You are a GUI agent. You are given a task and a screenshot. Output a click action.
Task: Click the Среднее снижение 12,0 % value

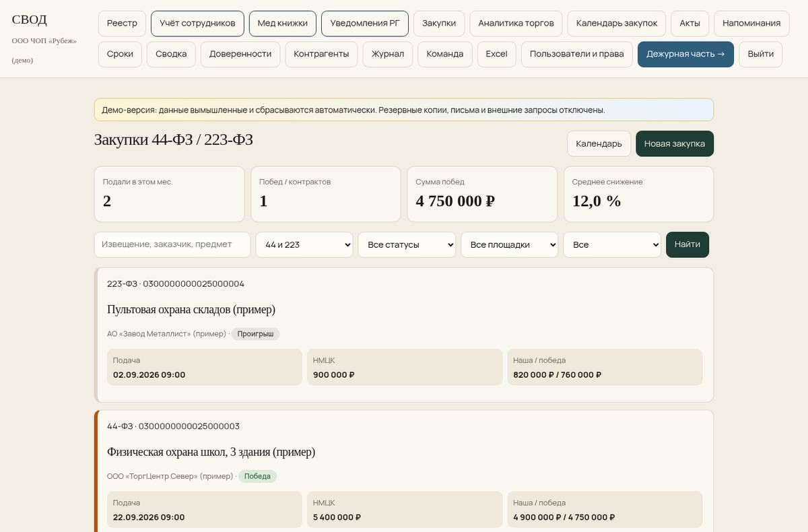click(x=597, y=201)
